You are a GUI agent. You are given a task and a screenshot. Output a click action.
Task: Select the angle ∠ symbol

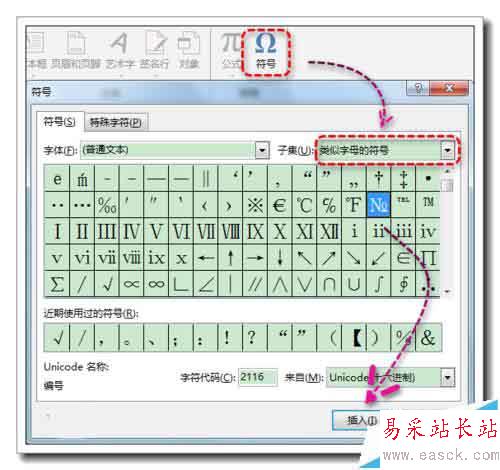[x=206, y=284]
